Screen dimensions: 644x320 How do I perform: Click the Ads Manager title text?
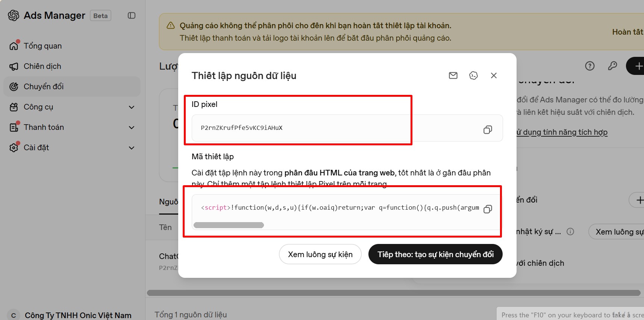[55, 15]
